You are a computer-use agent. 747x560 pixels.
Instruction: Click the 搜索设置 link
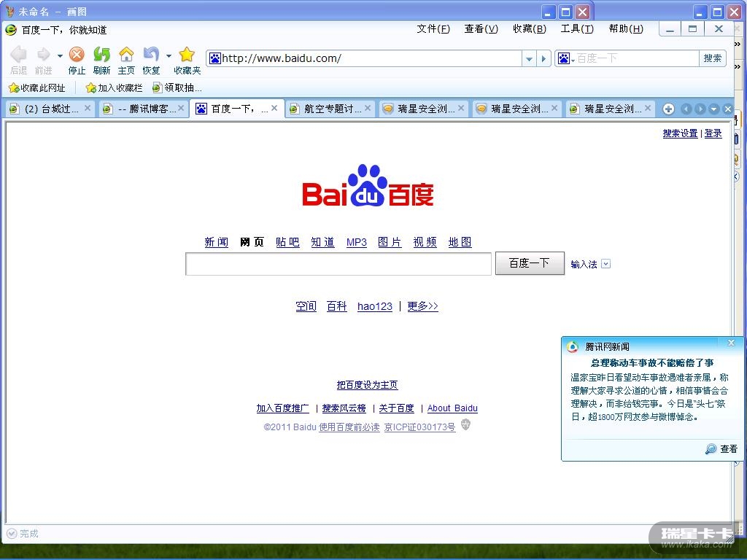[x=680, y=134]
